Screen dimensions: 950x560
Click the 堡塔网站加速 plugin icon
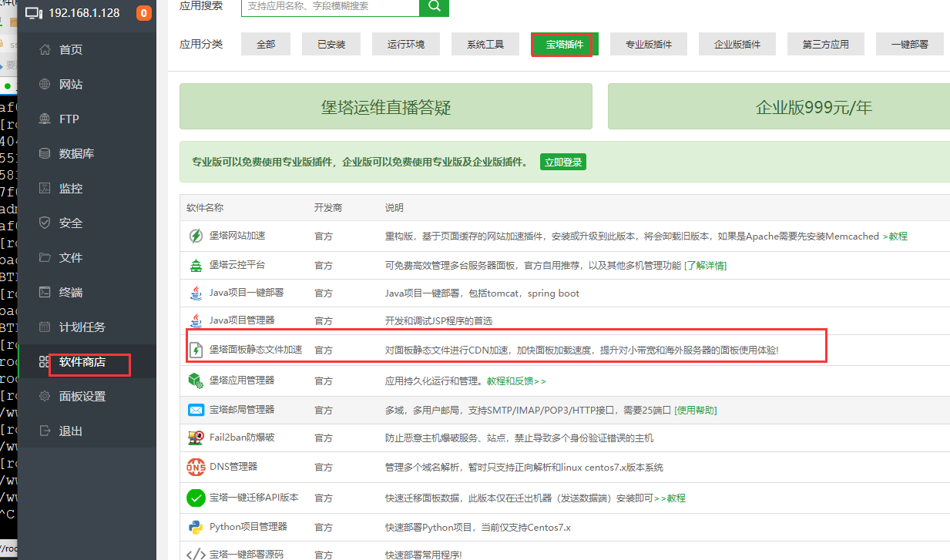tap(196, 236)
